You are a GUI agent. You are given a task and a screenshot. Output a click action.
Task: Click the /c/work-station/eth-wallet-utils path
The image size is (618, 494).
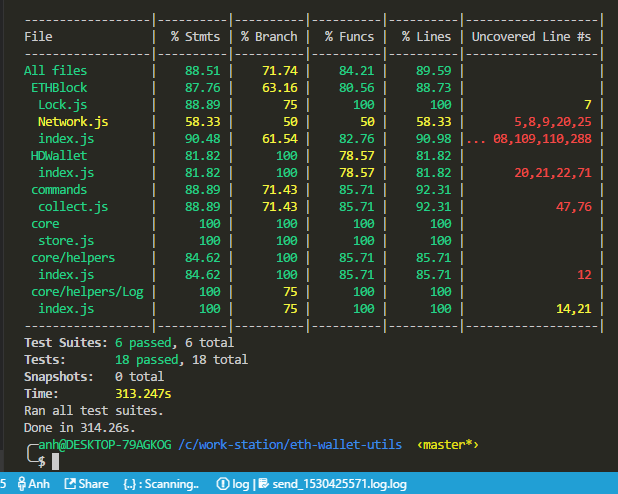[x=290, y=445]
